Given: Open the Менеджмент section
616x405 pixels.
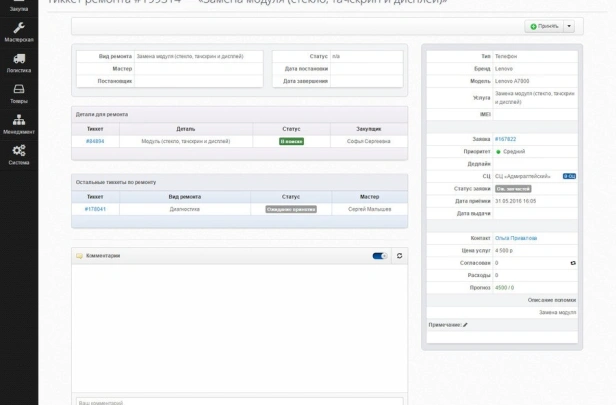Looking at the screenshot, I should (18, 124).
